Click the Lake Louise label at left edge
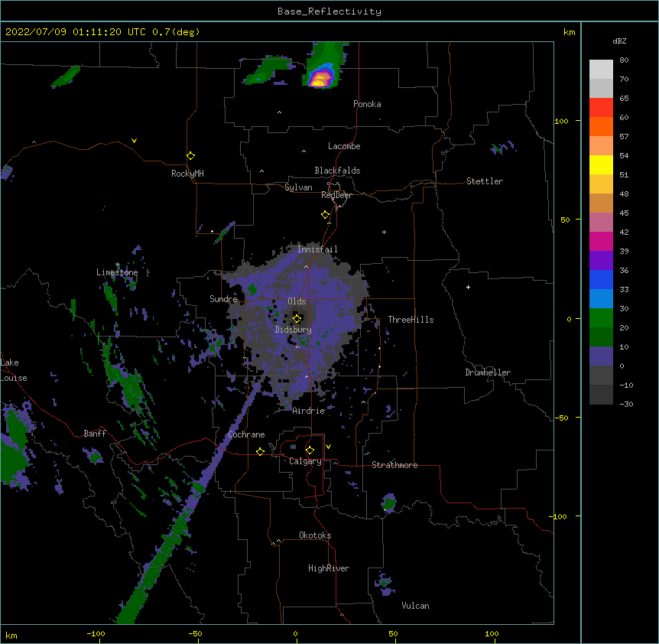 [14, 370]
